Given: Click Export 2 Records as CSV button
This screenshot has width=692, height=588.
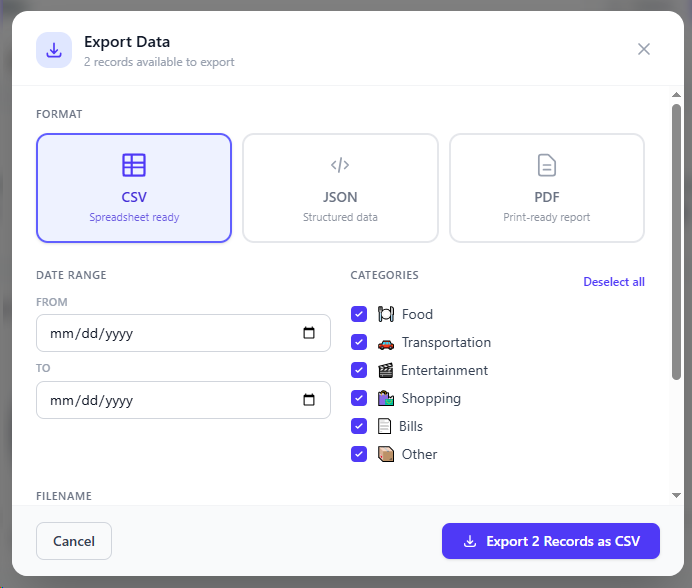Looking at the screenshot, I should pyautogui.click(x=551, y=541).
